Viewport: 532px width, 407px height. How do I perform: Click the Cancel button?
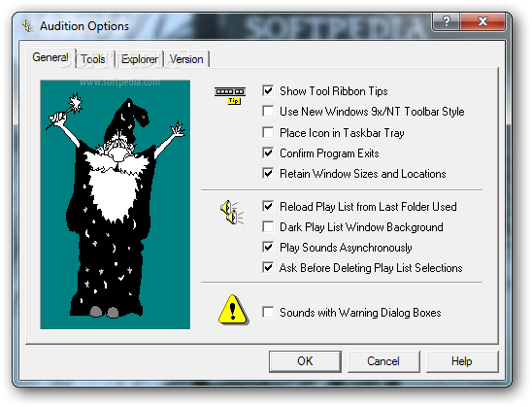pyautogui.click(x=383, y=361)
